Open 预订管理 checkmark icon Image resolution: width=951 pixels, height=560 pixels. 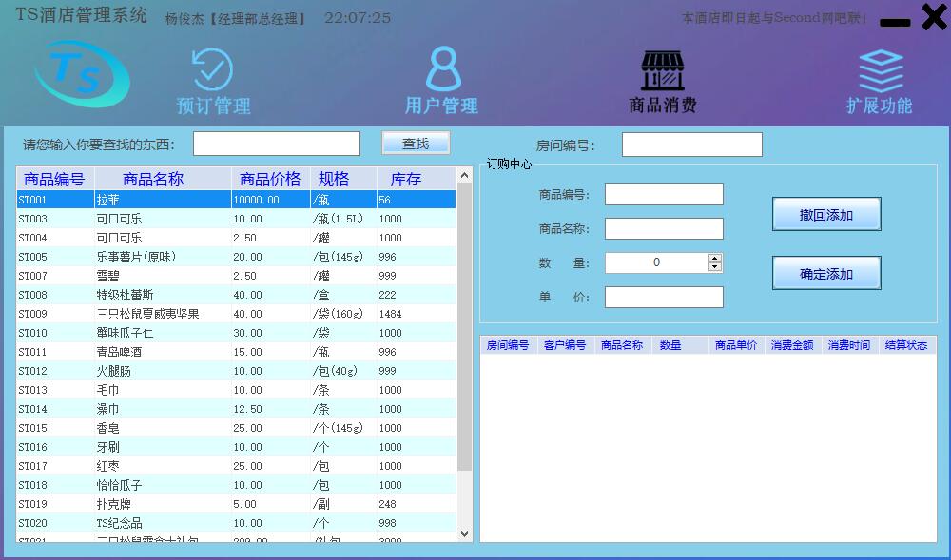[x=212, y=69]
